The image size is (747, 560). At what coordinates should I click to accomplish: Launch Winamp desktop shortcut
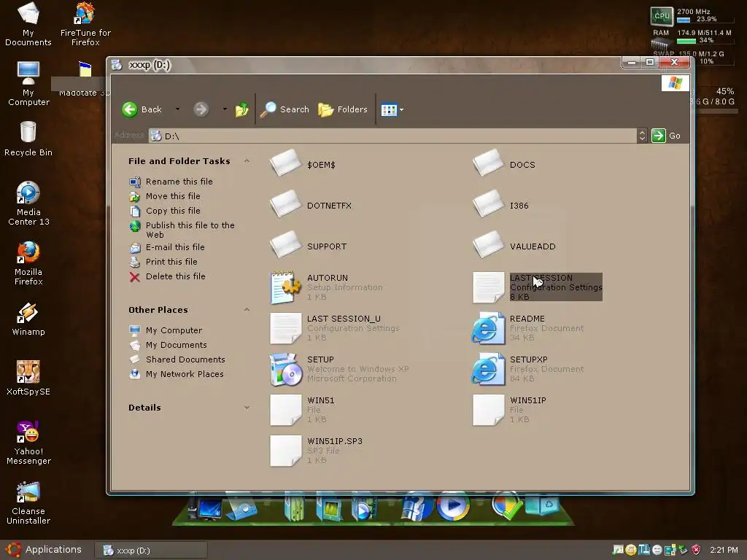coord(28,319)
